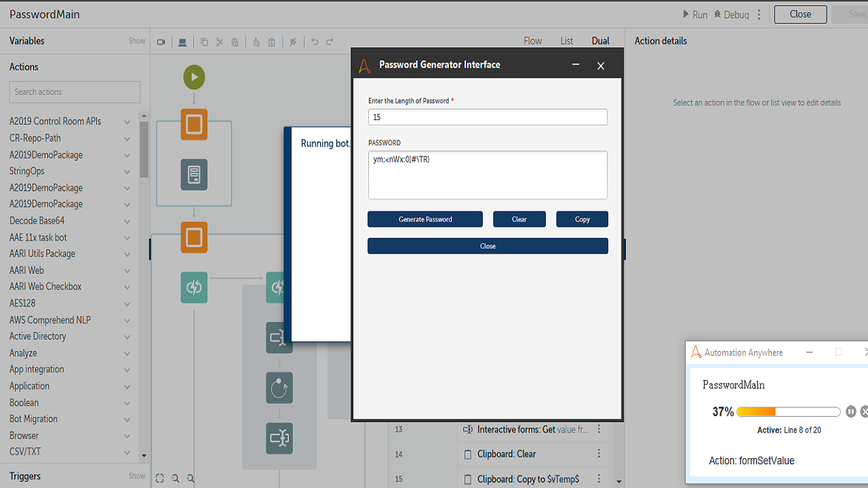Click the password length input field

click(x=488, y=117)
